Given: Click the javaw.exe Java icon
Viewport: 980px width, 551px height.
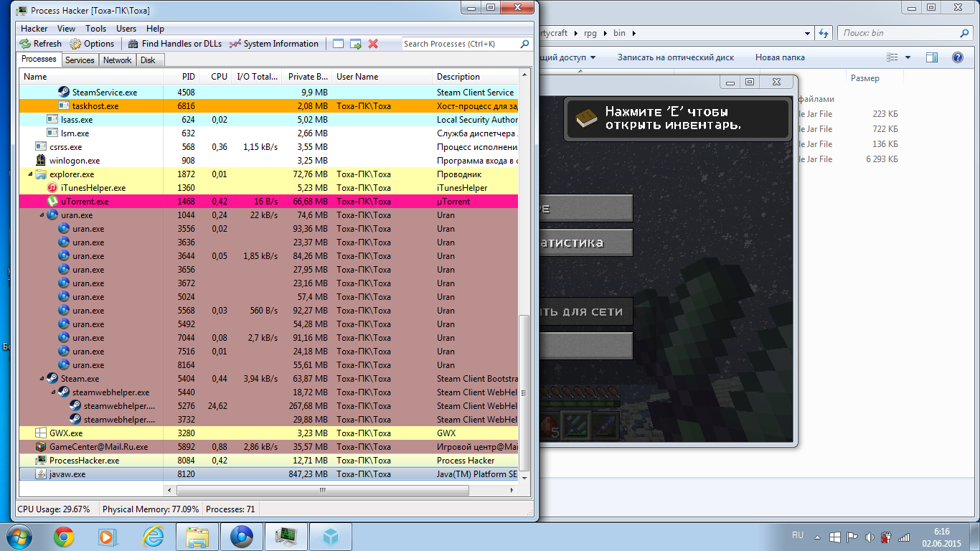Looking at the screenshot, I should pos(41,474).
